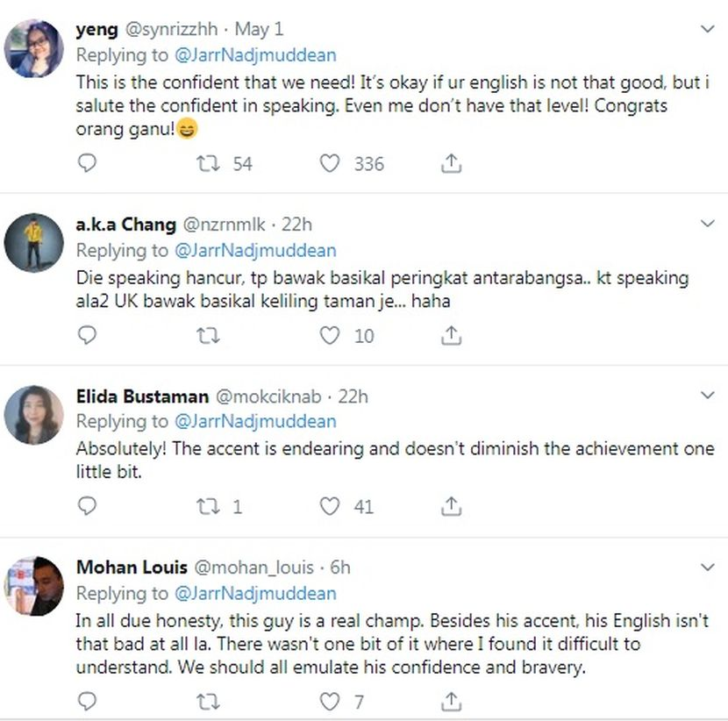Image resolution: width=728 pixels, height=721 pixels.
Task: Share Mohan Louis's tweet
Action: click(451, 701)
